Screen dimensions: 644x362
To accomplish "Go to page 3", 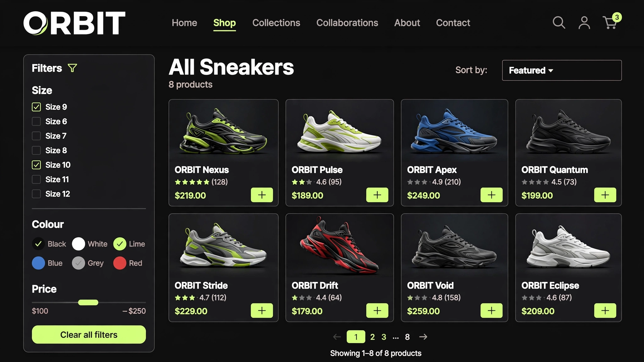I will coord(384,337).
